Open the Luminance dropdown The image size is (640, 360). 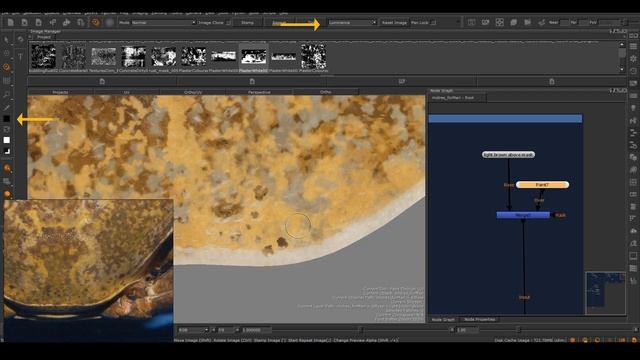pyautogui.click(x=352, y=22)
